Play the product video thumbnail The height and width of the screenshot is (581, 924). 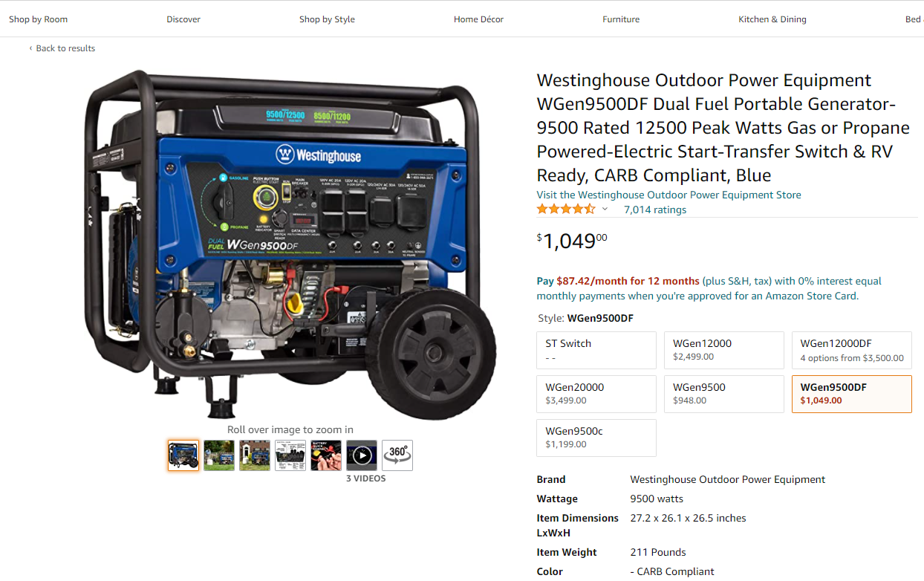362,455
